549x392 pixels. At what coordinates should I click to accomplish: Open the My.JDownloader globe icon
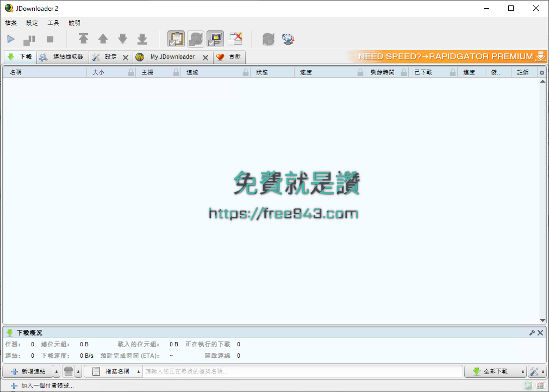[x=289, y=39]
